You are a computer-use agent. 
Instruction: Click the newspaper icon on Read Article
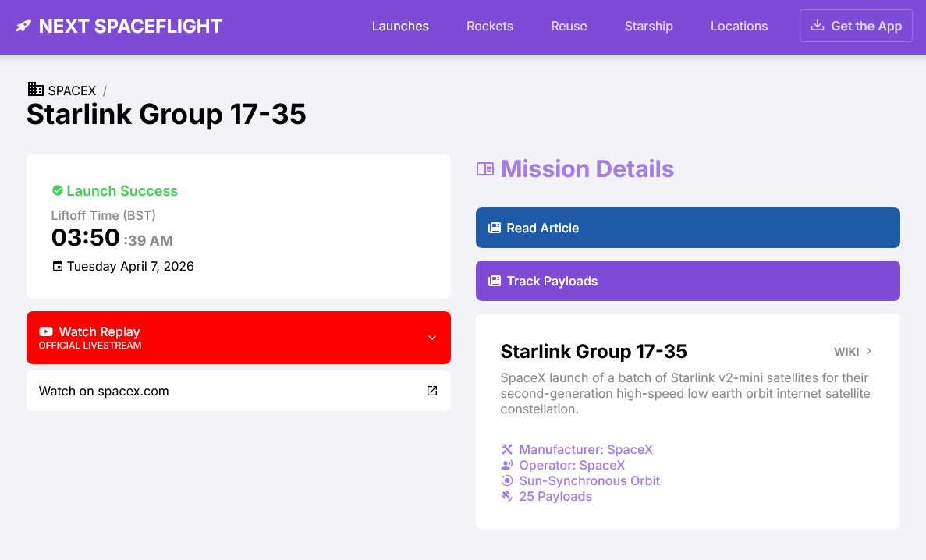click(494, 229)
